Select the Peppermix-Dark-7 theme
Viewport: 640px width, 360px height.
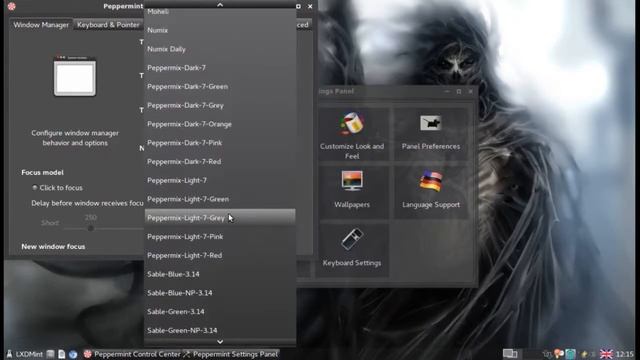(x=220, y=68)
